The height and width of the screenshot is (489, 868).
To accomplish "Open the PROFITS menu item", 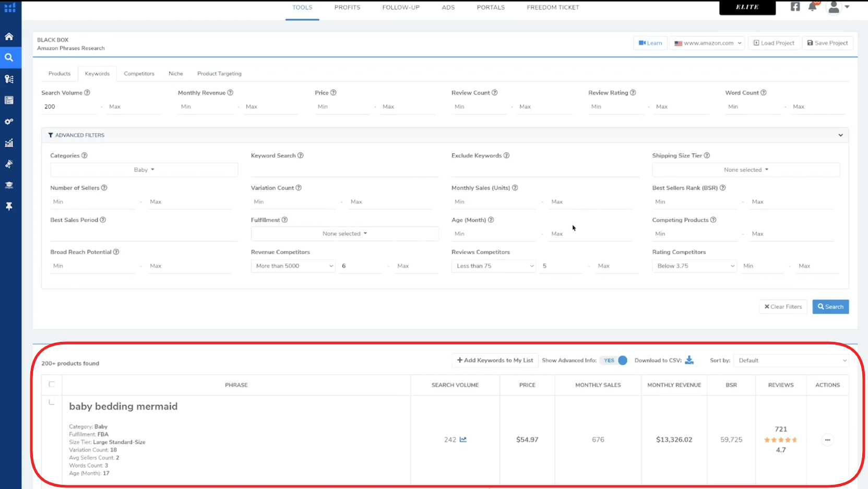I will click(x=347, y=7).
